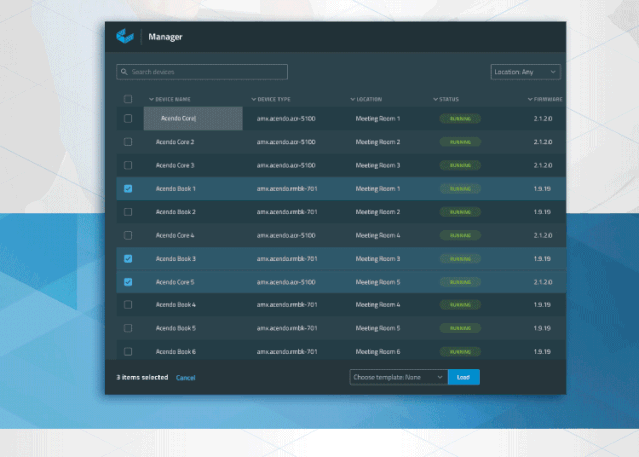Click the Device Type sort arrow
Viewport: 639px width, 457px height.
(x=254, y=99)
